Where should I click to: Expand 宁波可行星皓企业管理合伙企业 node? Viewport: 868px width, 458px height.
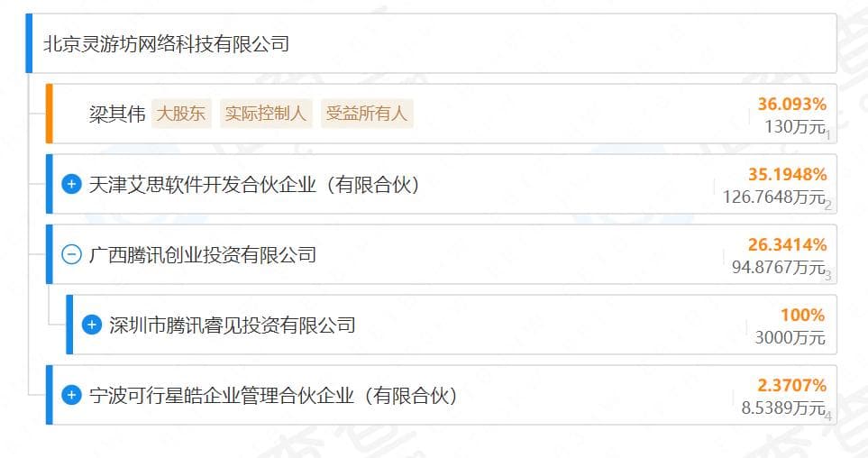tap(71, 395)
